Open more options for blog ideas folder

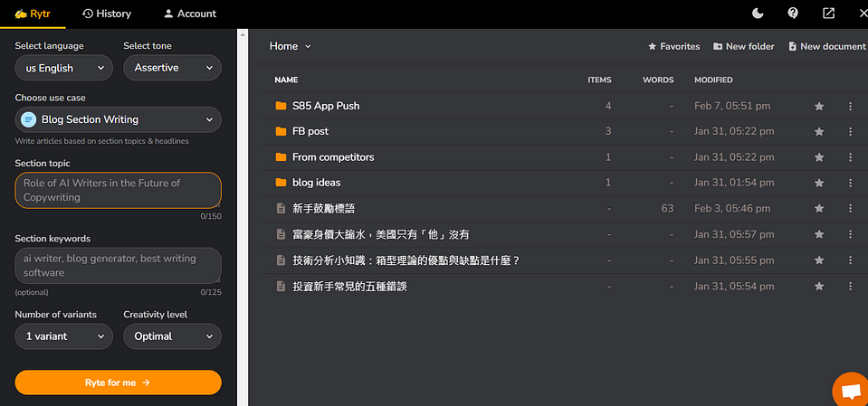pos(850,183)
